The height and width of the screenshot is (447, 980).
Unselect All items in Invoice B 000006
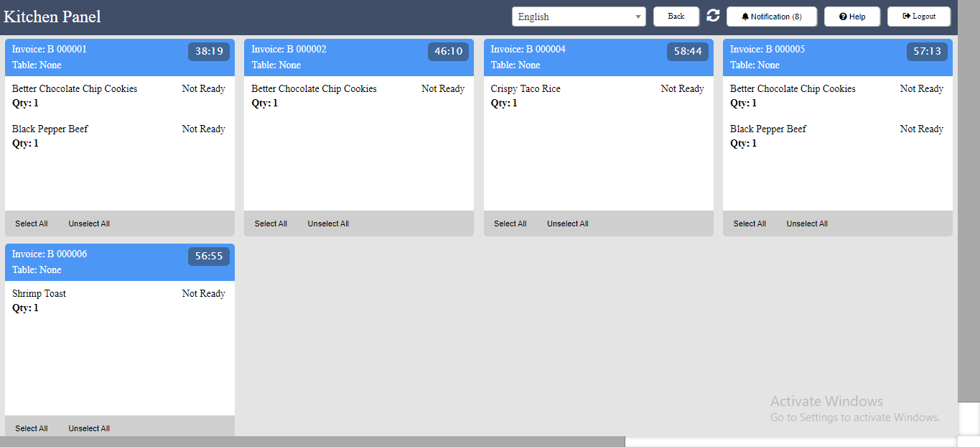click(x=89, y=428)
